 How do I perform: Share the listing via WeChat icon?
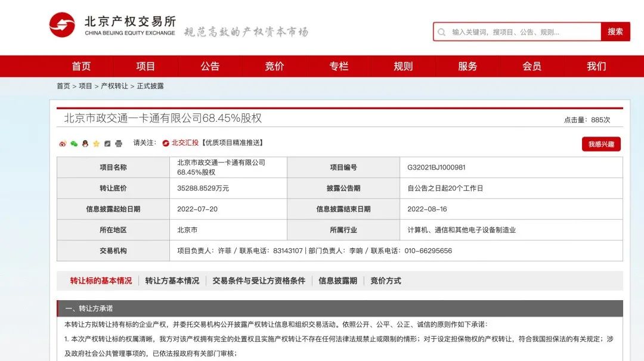point(74,143)
